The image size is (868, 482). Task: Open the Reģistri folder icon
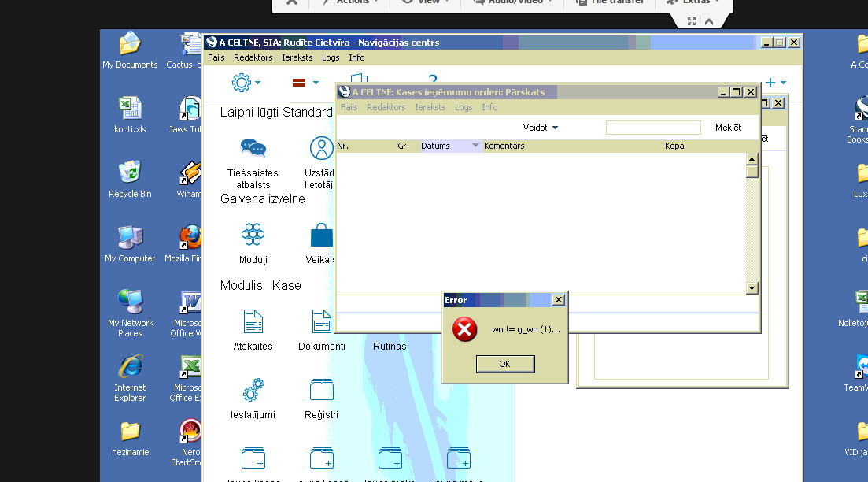[x=321, y=390]
